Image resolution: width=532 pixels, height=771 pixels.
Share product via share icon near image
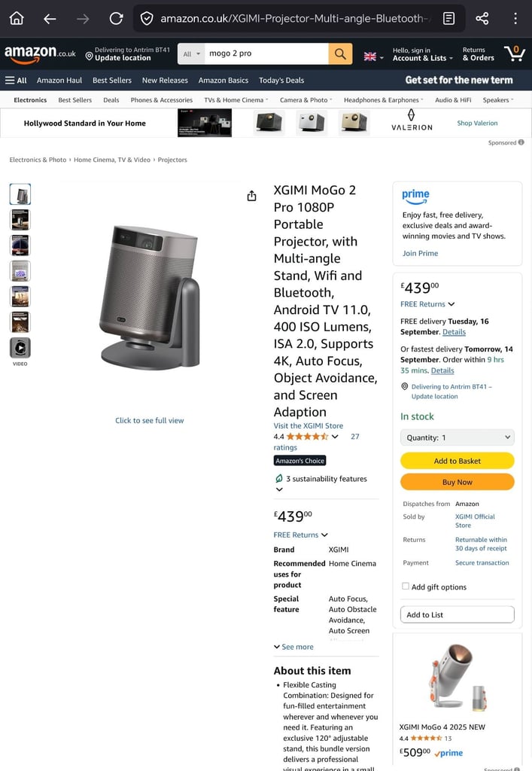251,196
